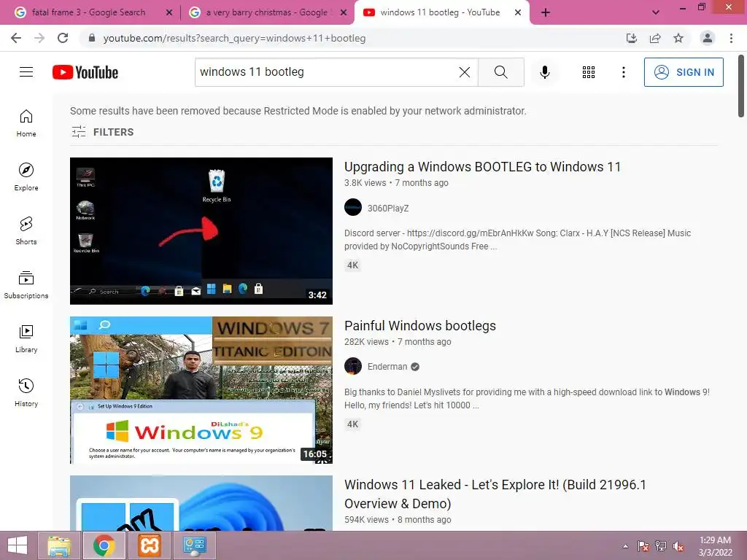Play the 16:05 Painful Windows bootlegs thumbnail
Viewport: 747px width, 560px height.
tap(201, 390)
